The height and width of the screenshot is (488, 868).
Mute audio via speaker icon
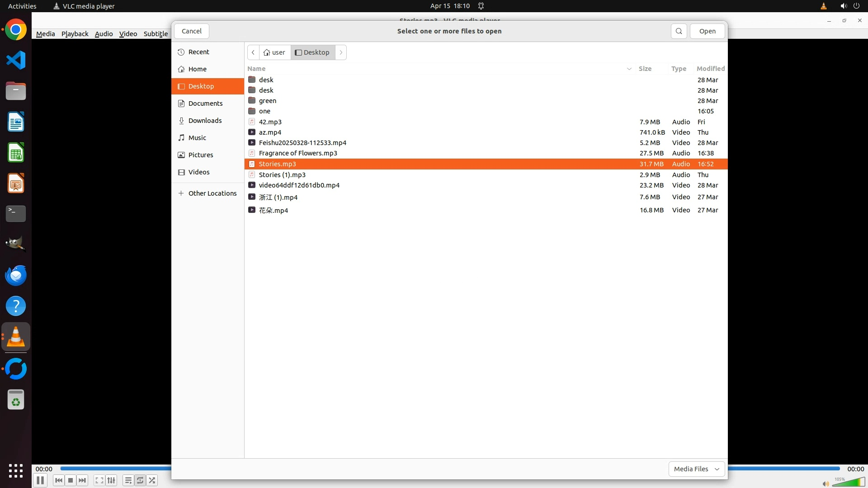[826, 483]
